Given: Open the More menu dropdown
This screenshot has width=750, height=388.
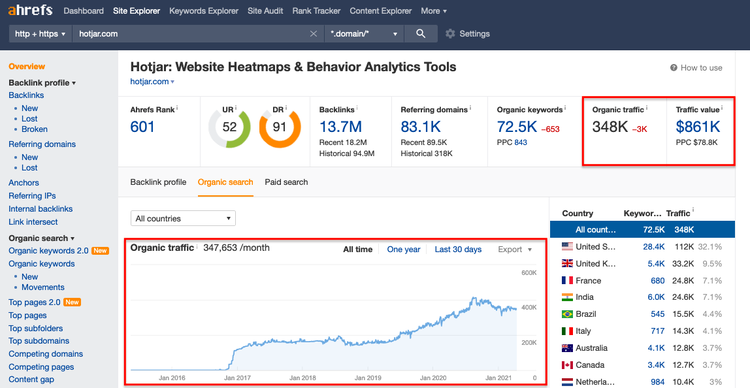Looking at the screenshot, I should click(434, 11).
